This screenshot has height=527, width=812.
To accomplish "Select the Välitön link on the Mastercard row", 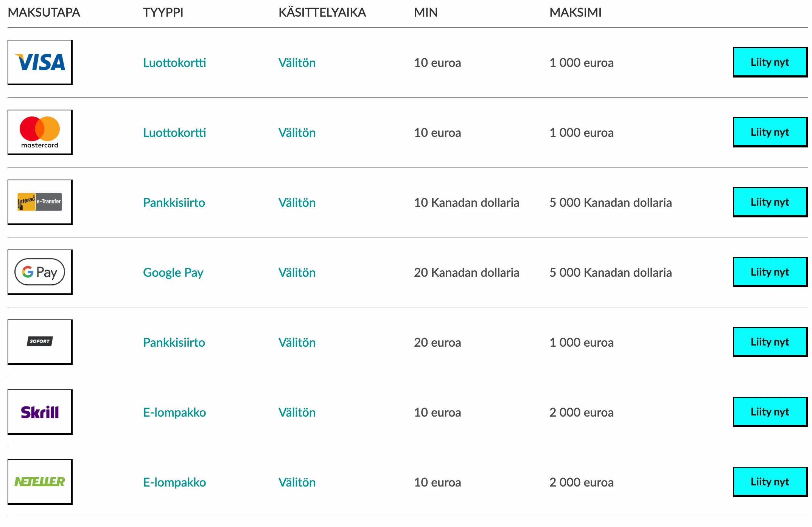I will click(x=297, y=132).
